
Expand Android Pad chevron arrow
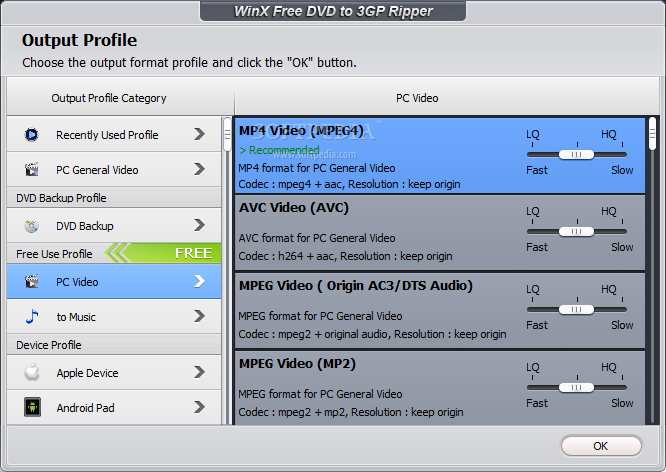199,407
